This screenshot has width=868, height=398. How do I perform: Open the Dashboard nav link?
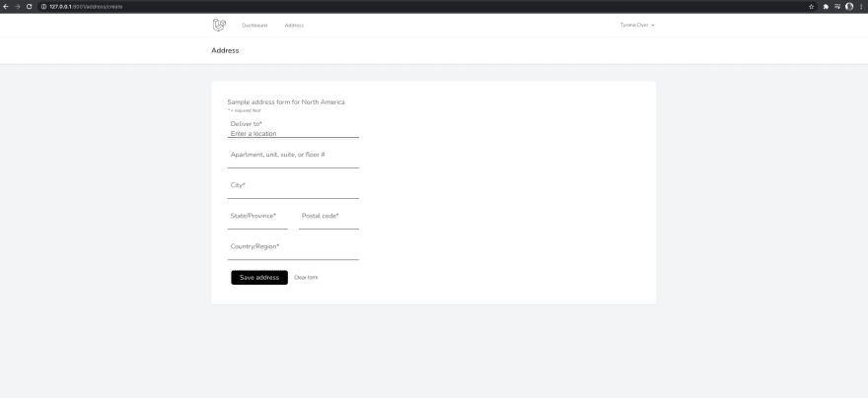(x=254, y=25)
